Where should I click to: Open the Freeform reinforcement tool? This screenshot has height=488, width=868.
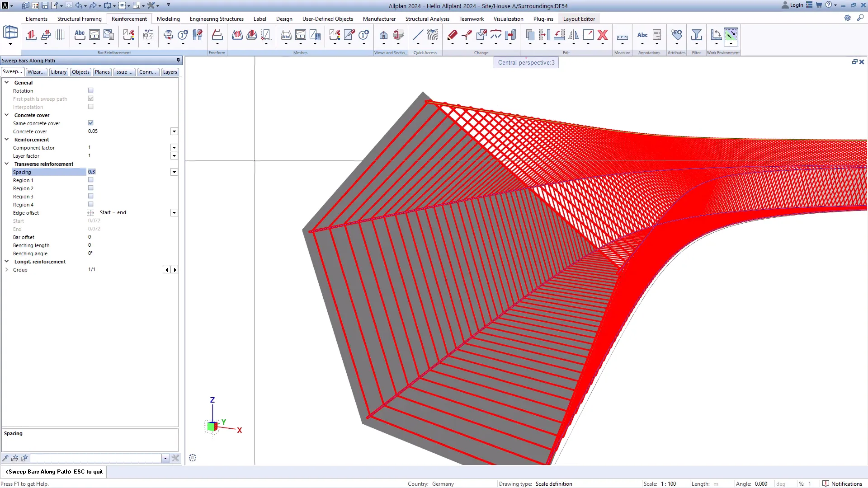tap(217, 35)
